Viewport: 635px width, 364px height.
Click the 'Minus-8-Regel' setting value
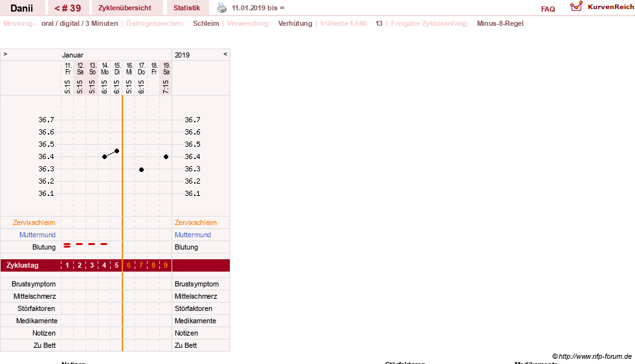500,23
